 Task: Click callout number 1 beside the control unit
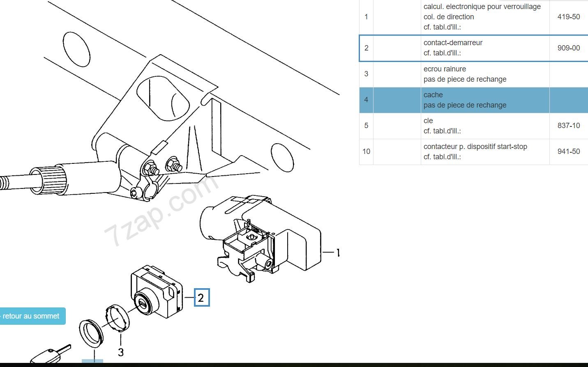coord(338,252)
